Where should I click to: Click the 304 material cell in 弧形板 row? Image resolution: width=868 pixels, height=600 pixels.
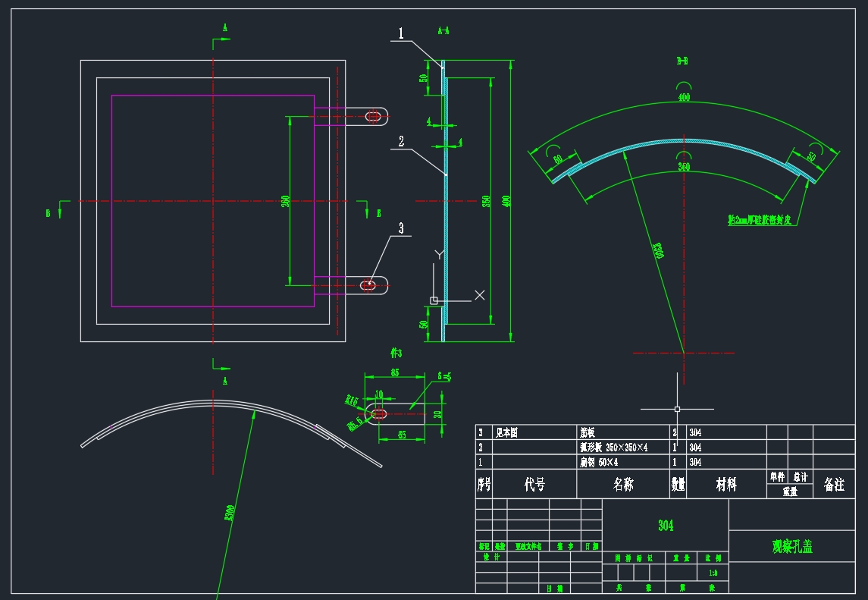pos(726,447)
